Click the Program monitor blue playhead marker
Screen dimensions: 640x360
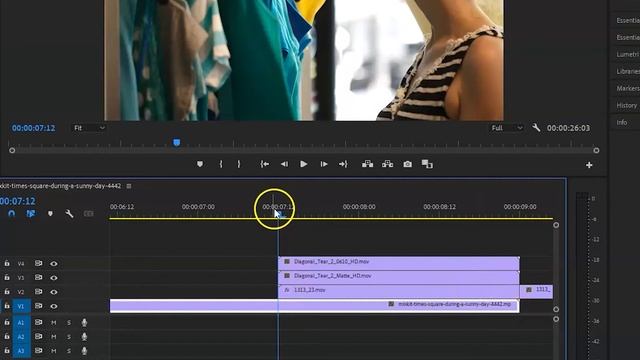(x=176, y=142)
